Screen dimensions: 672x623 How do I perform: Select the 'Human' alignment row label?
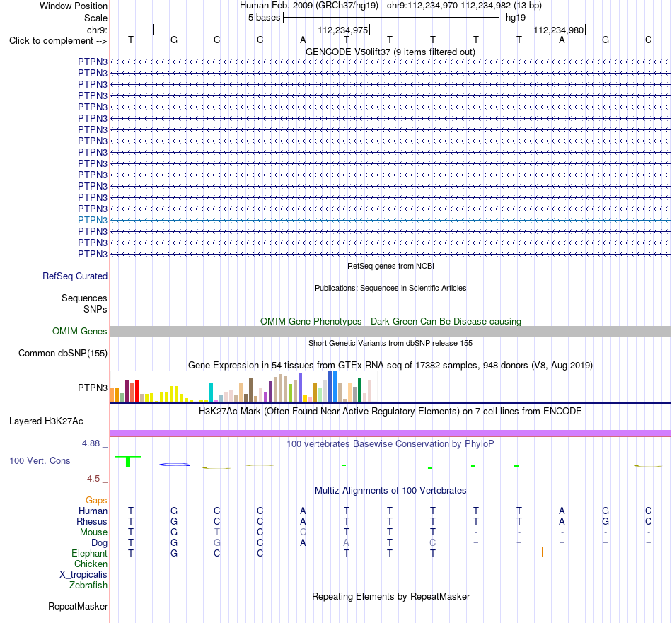tap(93, 511)
